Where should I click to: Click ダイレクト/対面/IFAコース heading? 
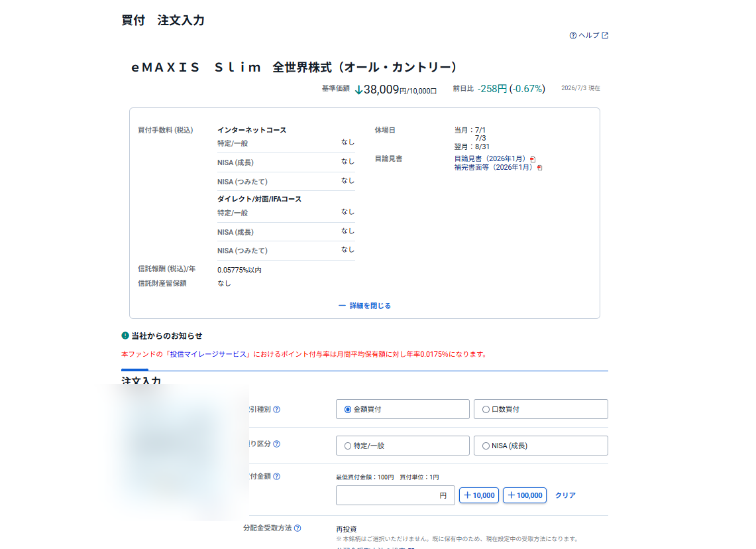pos(259,199)
